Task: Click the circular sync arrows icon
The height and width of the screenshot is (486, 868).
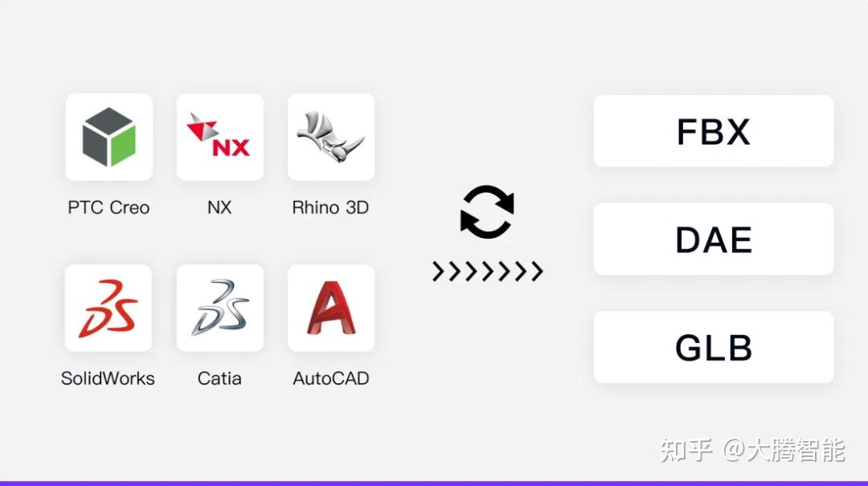Action: coord(487,212)
